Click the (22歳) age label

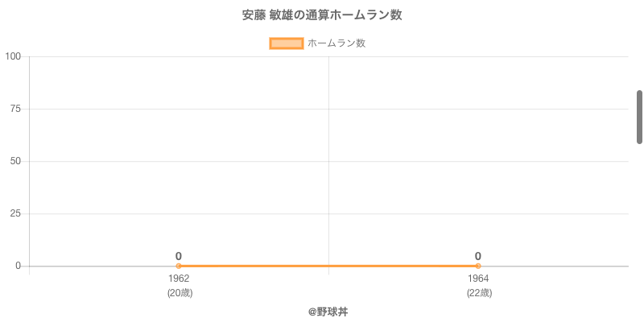click(479, 293)
